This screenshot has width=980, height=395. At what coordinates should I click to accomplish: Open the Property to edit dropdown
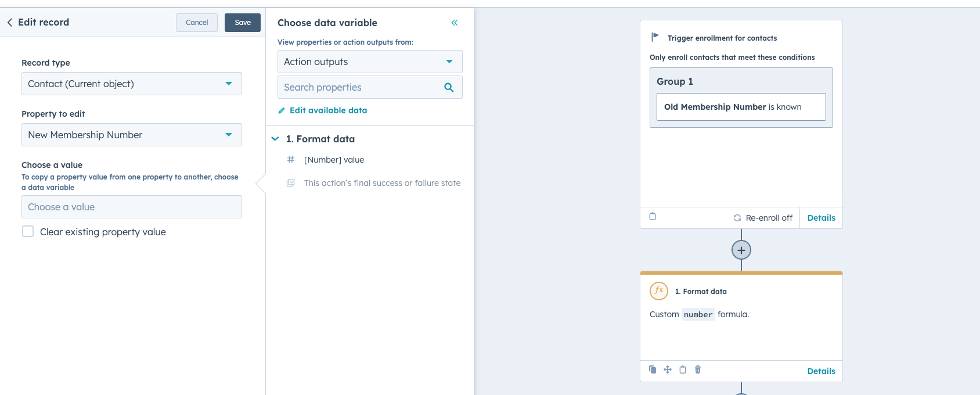point(132,135)
